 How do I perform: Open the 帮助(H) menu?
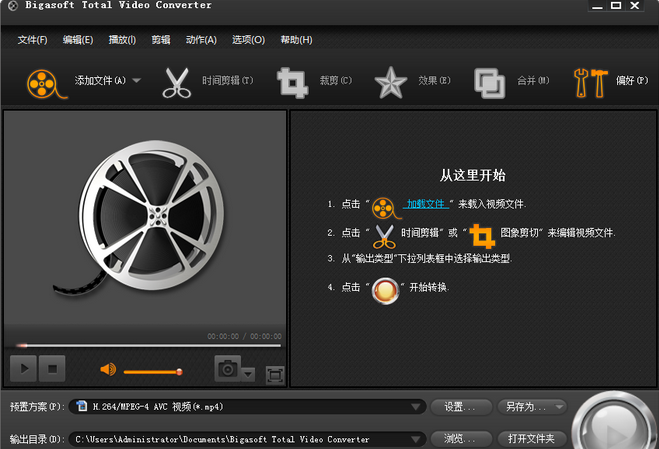point(296,40)
